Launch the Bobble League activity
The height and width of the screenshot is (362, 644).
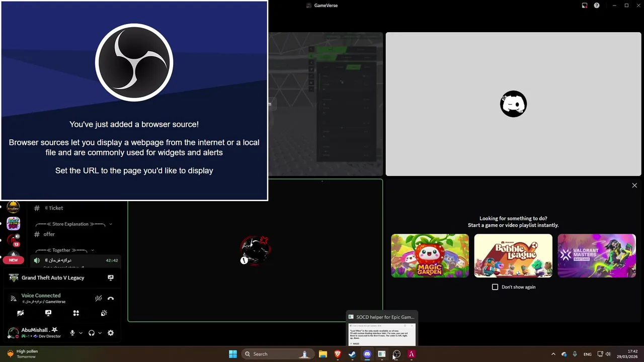(x=513, y=256)
